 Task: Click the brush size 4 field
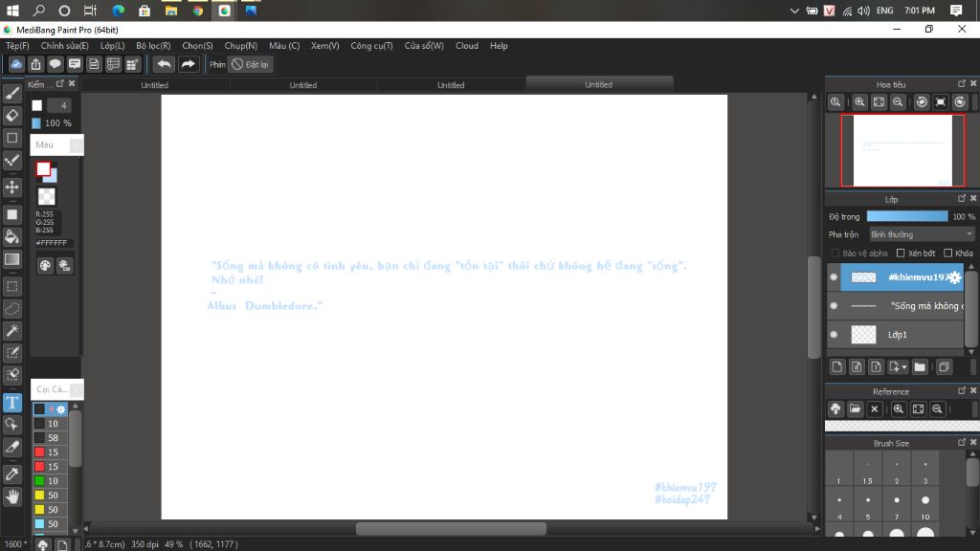(x=59, y=105)
